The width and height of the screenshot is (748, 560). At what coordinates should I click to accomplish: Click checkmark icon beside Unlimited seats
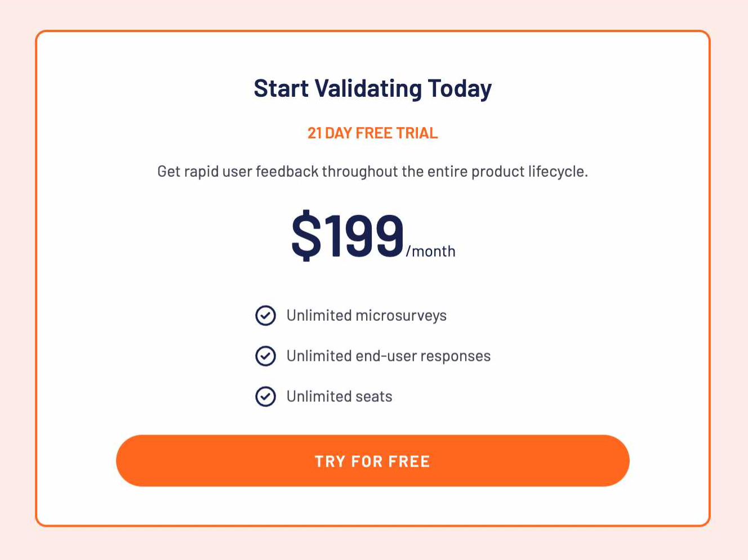pos(265,397)
